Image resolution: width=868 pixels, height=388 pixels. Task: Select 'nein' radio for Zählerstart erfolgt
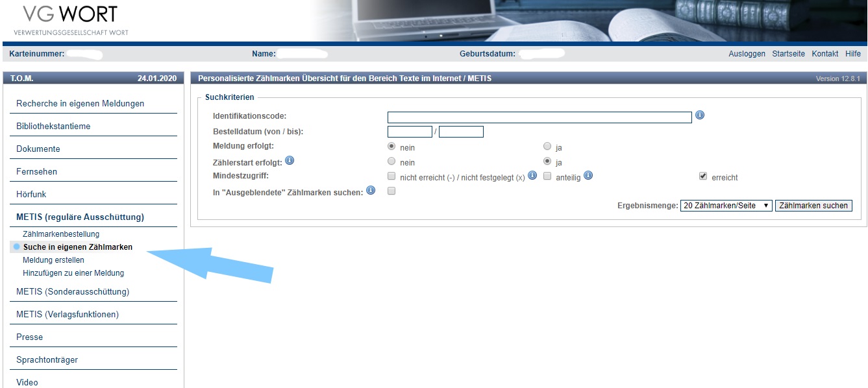[391, 162]
